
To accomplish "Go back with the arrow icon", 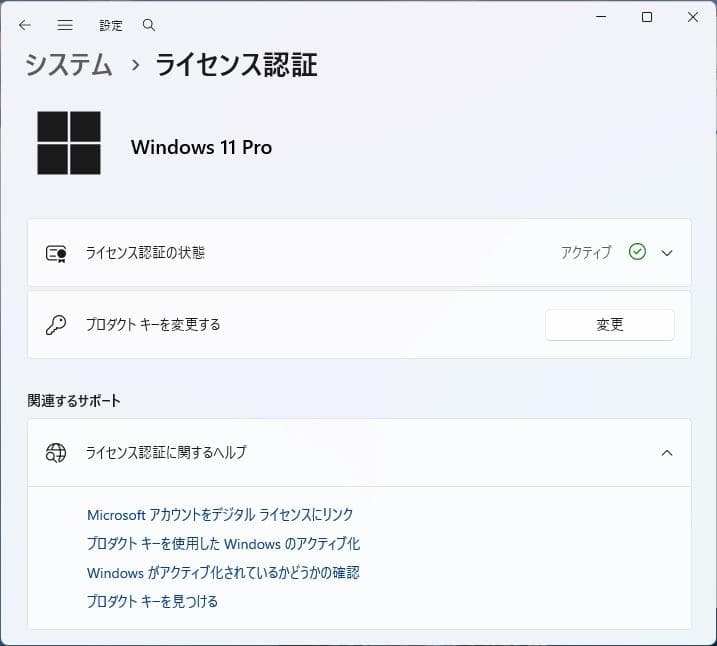I will pos(25,25).
